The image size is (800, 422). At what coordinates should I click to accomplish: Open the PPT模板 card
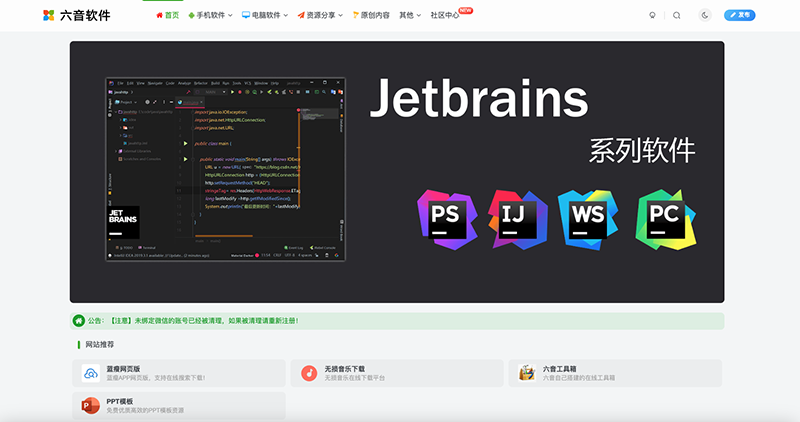tap(179, 406)
